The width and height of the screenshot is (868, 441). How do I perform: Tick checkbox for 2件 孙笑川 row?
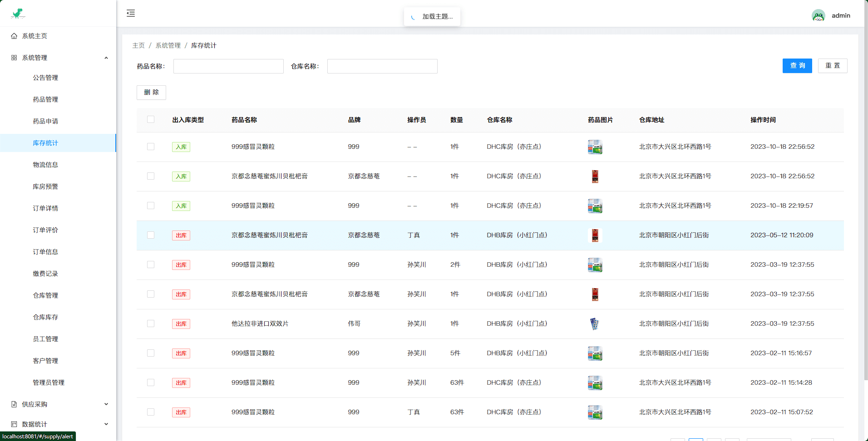click(151, 265)
